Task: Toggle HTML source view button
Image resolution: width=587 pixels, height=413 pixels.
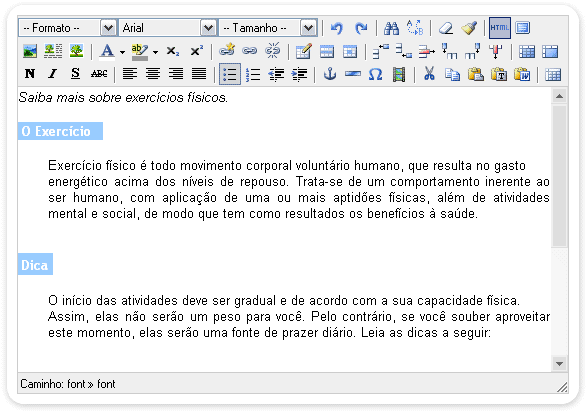Action: point(499,28)
